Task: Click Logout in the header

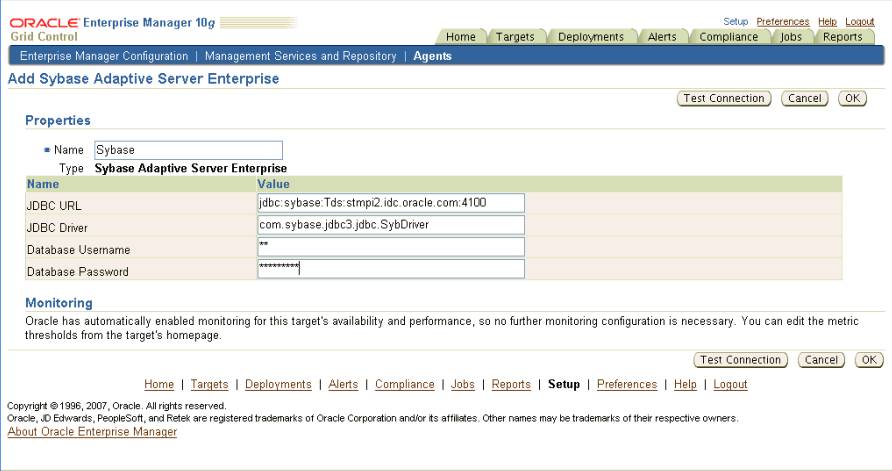Action: click(x=860, y=22)
